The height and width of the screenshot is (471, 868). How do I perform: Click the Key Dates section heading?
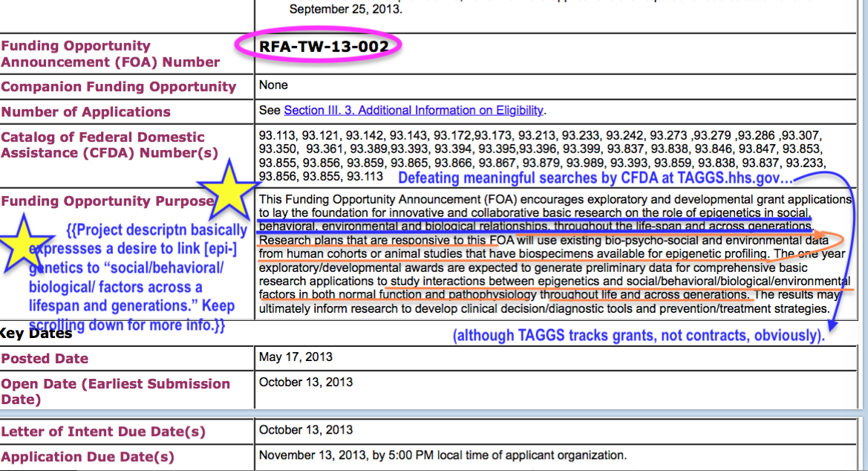36,334
